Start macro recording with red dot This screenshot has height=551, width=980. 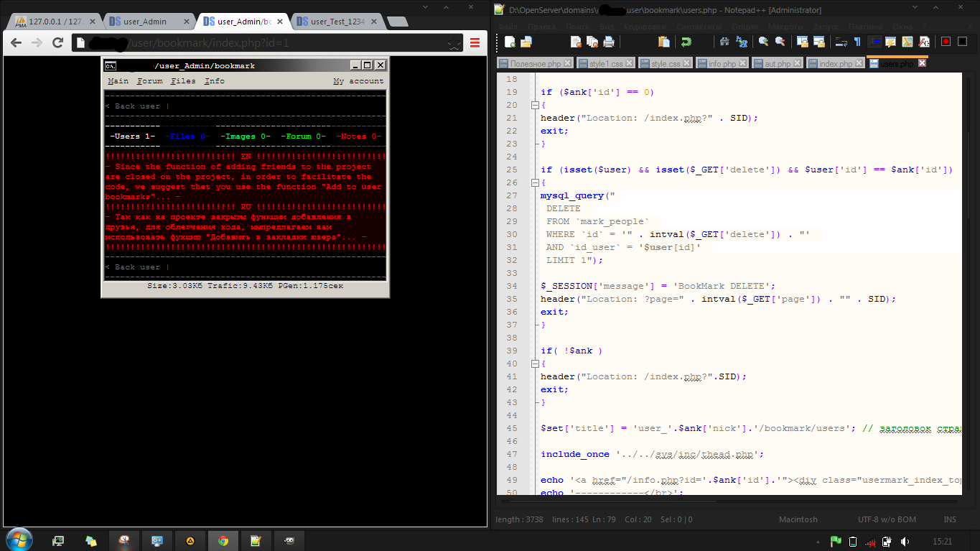[946, 42]
